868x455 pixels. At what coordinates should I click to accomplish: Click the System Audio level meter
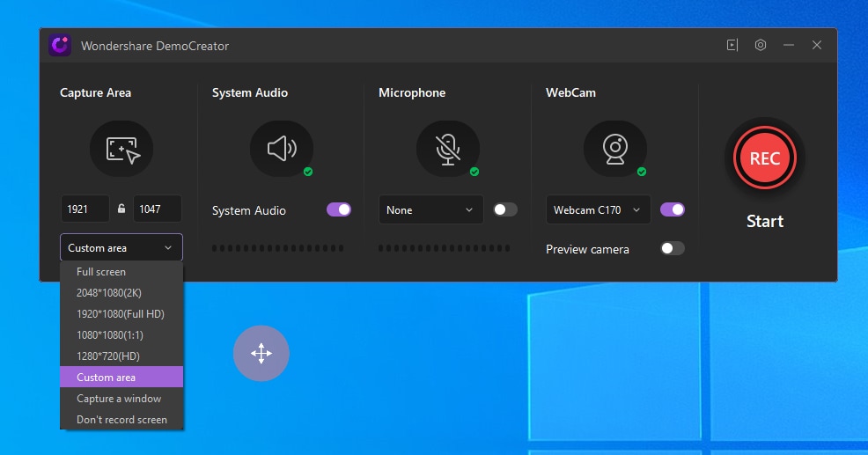click(278, 248)
